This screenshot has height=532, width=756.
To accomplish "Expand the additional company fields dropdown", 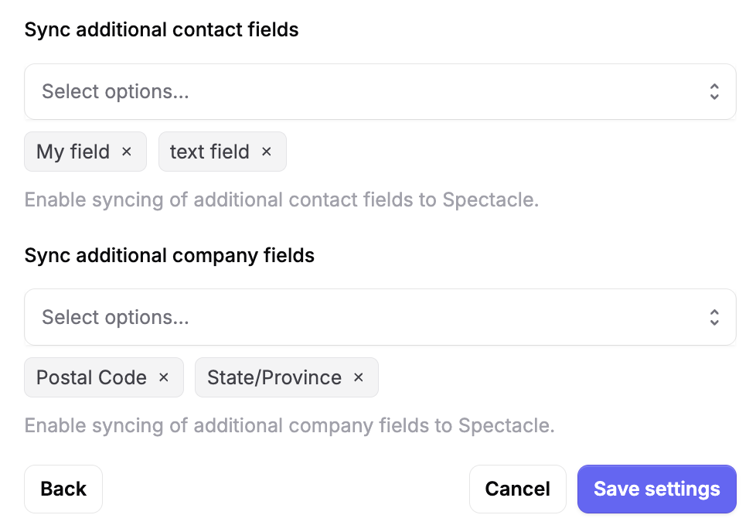I will pyautogui.click(x=380, y=317).
